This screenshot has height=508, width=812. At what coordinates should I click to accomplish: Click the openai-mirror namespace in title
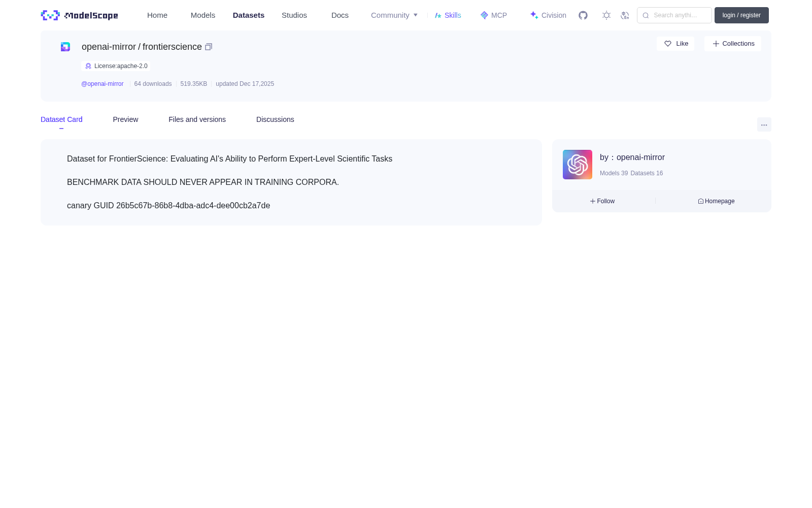(109, 47)
